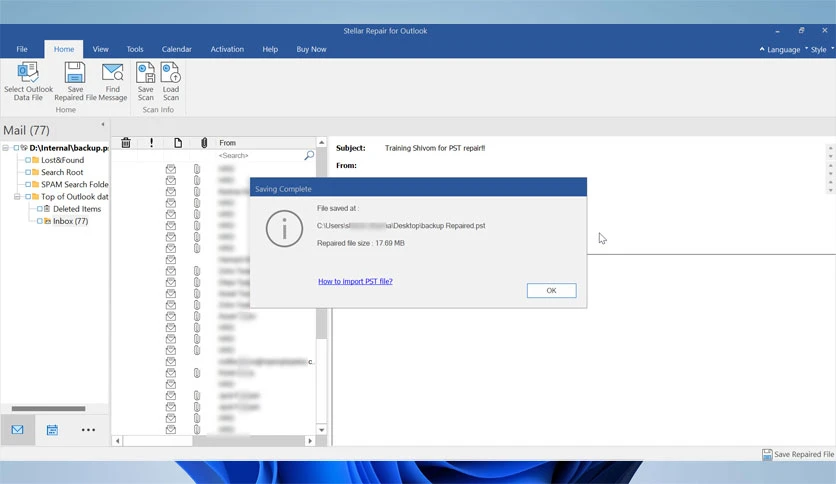Open the Tools tab
This screenshot has width=836, height=484.
click(x=135, y=49)
